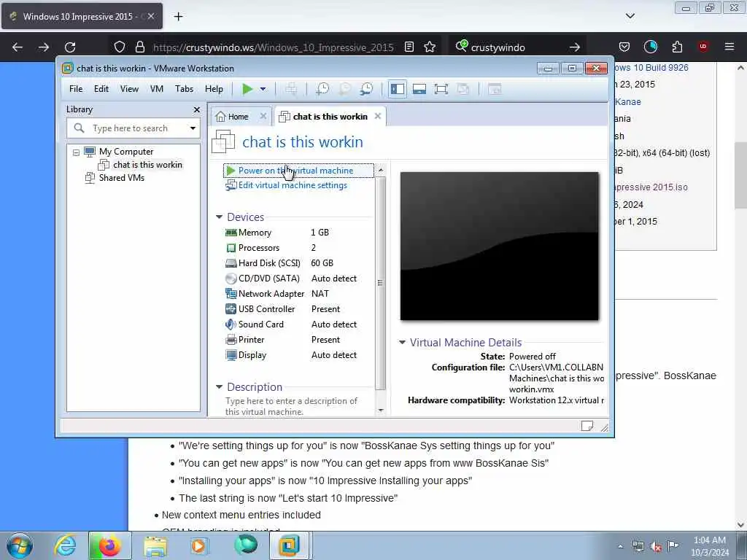747x560 pixels.
Task: Collapse the Devices section
Action: (219, 217)
